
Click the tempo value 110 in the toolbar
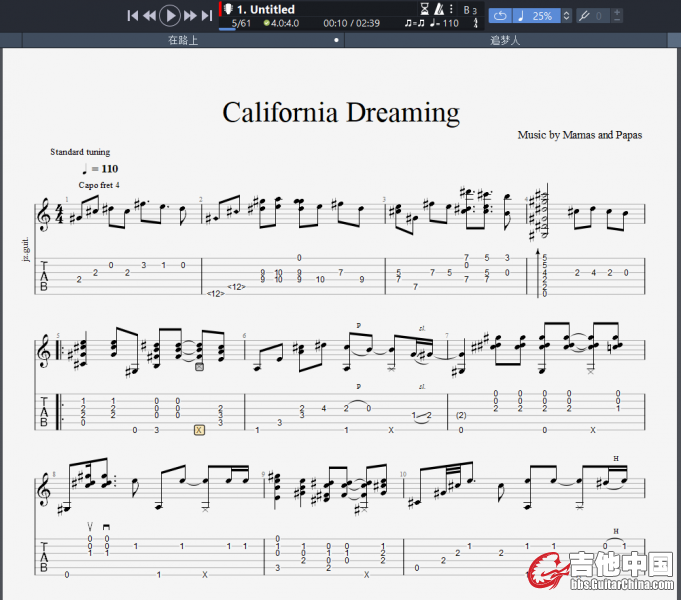coord(450,23)
